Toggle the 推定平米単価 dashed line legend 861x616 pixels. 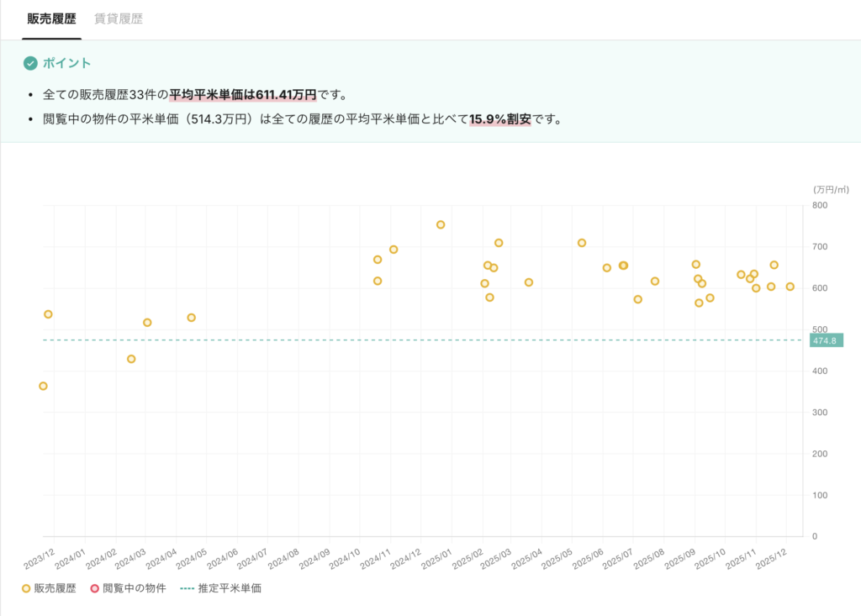click(x=220, y=588)
